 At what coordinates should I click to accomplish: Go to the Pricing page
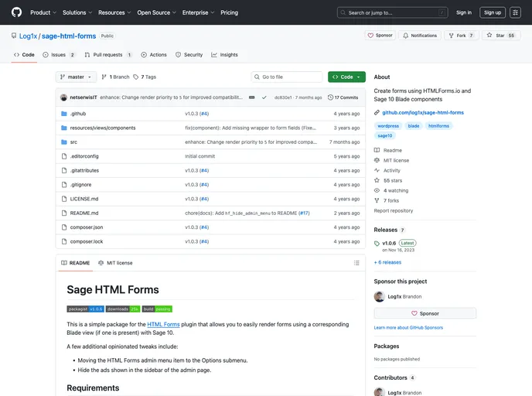click(x=230, y=12)
